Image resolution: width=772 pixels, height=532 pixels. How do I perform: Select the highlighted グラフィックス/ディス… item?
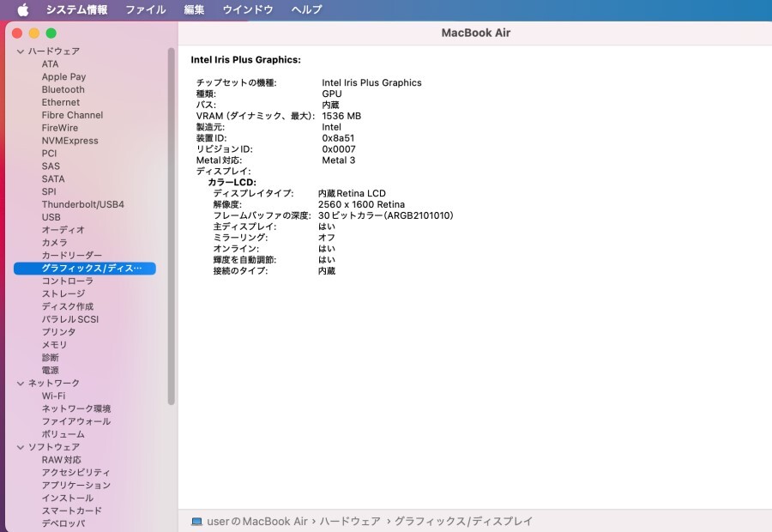tap(85, 269)
